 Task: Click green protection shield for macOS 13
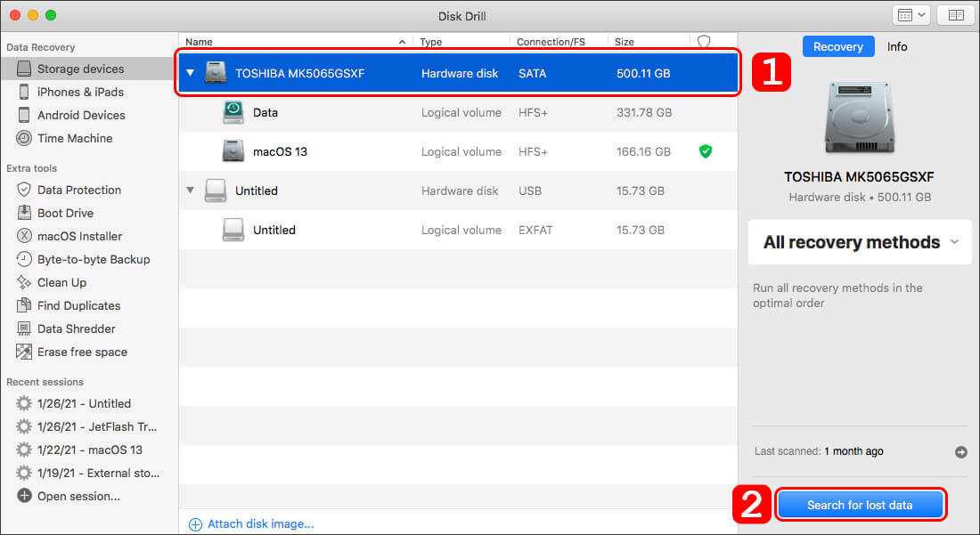pyautogui.click(x=706, y=151)
